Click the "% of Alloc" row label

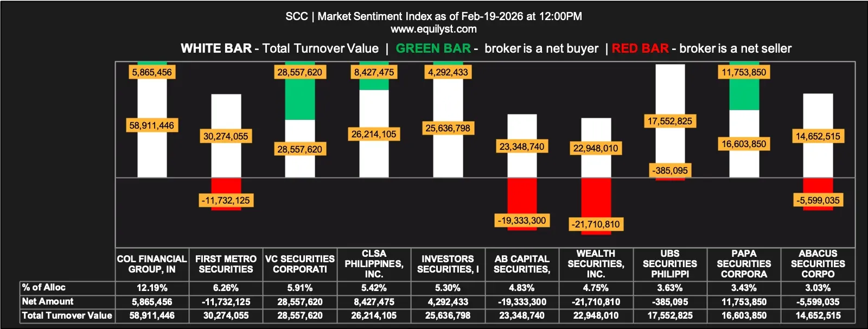[44, 288]
